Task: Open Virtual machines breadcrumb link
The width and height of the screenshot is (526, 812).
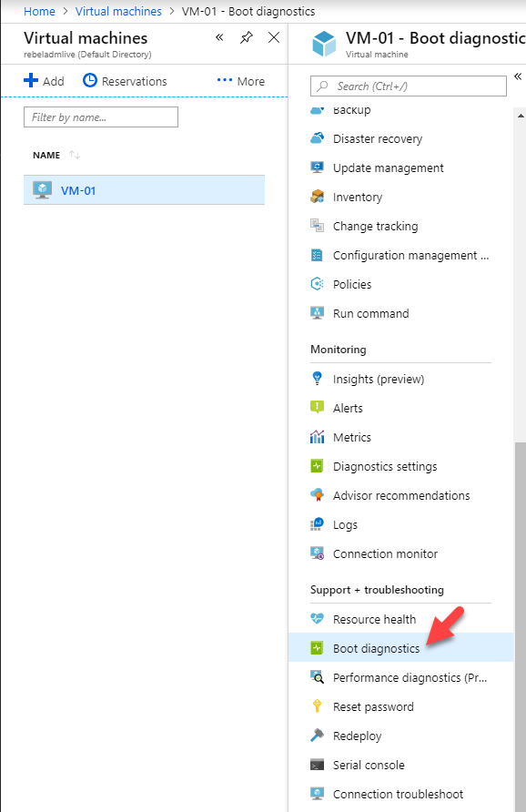Action: click(x=118, y=12)
